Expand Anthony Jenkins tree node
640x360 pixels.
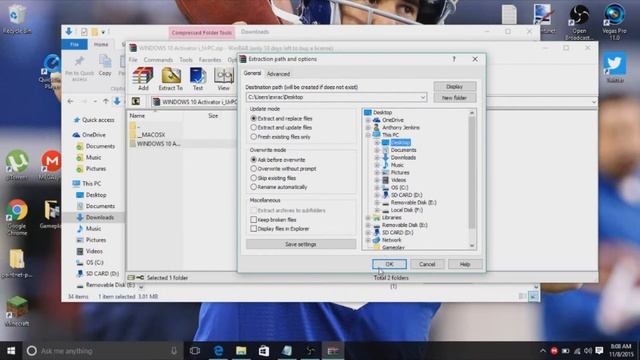point(368,127)
